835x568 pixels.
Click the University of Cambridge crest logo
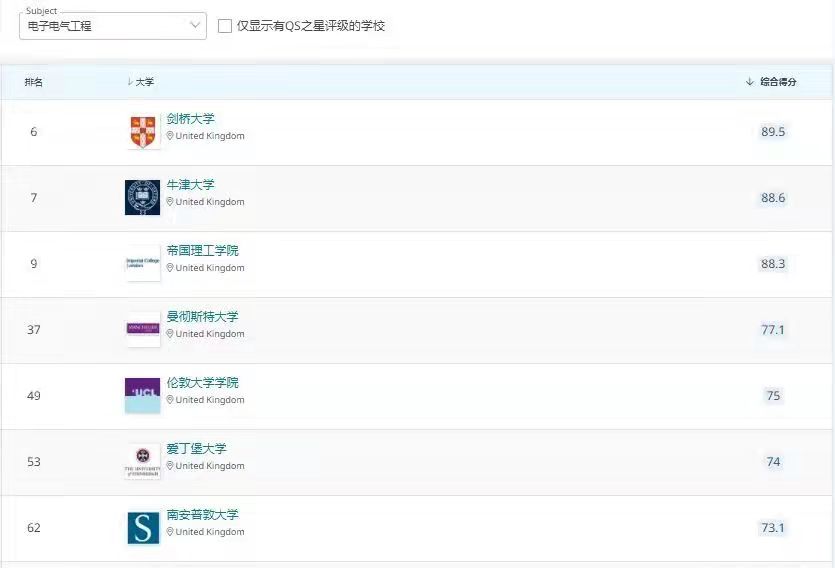143,131
